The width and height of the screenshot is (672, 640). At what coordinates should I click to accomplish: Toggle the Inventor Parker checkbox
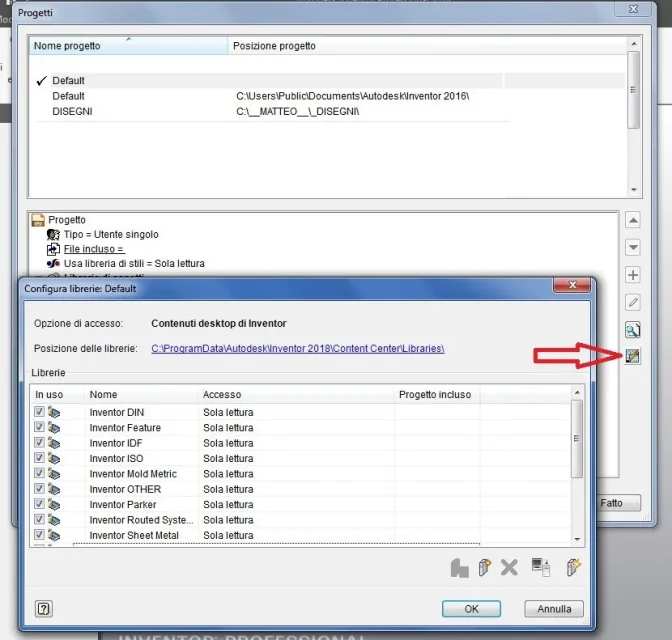(x=39, y=504)
